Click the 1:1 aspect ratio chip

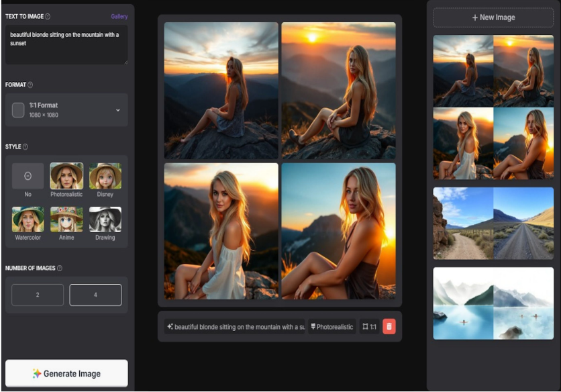click(x=369, y=326)
